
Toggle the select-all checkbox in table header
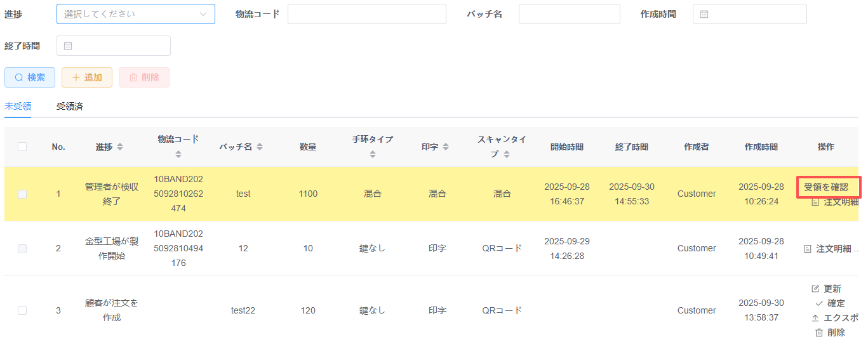point(22,147)
